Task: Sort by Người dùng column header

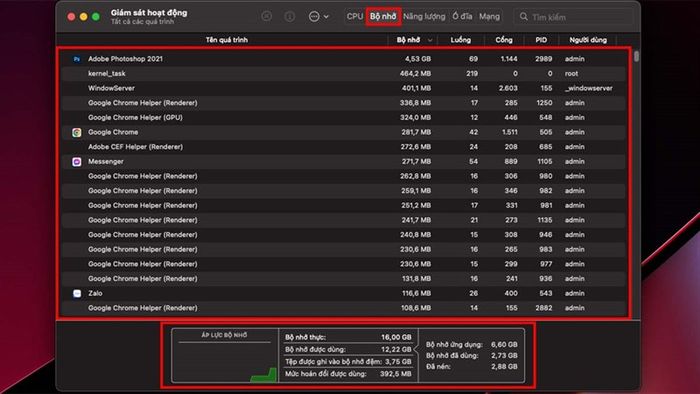Action: (588, 40)
